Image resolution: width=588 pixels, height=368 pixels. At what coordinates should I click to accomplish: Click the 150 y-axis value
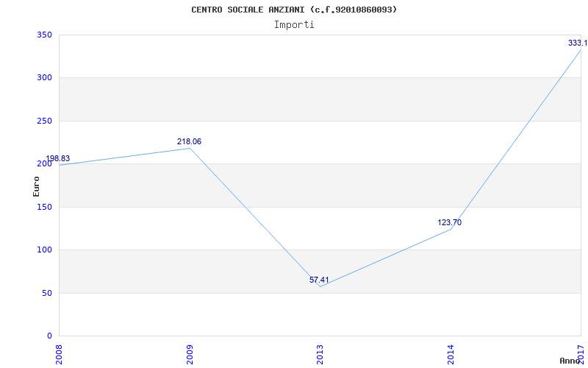pos(44,207)
